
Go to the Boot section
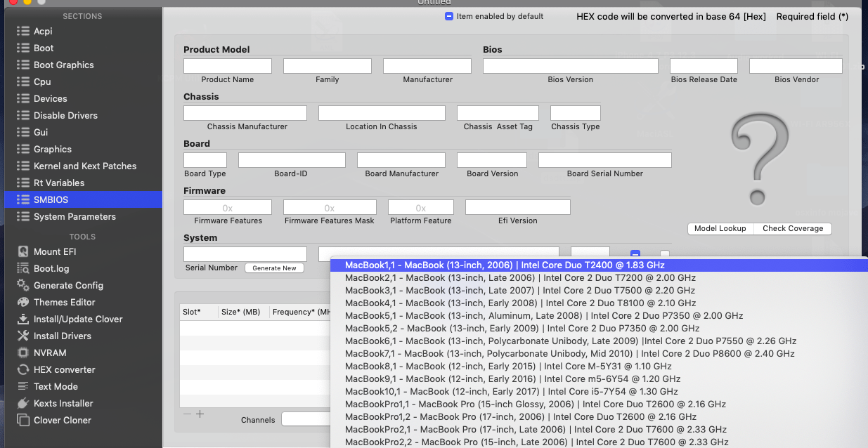[x=83, y=48]
